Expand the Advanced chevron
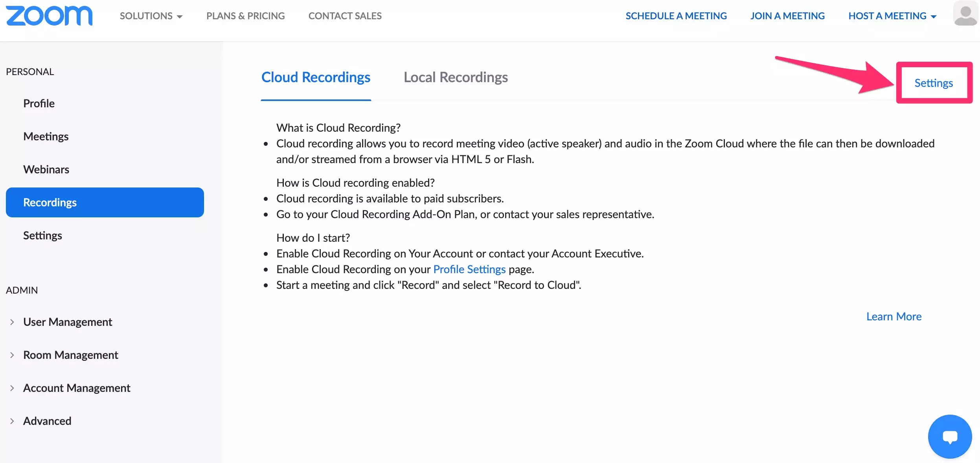 (12, 421)
